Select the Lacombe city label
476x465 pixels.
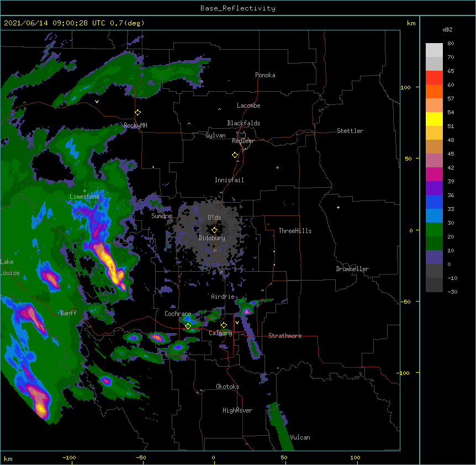(248, 105)
